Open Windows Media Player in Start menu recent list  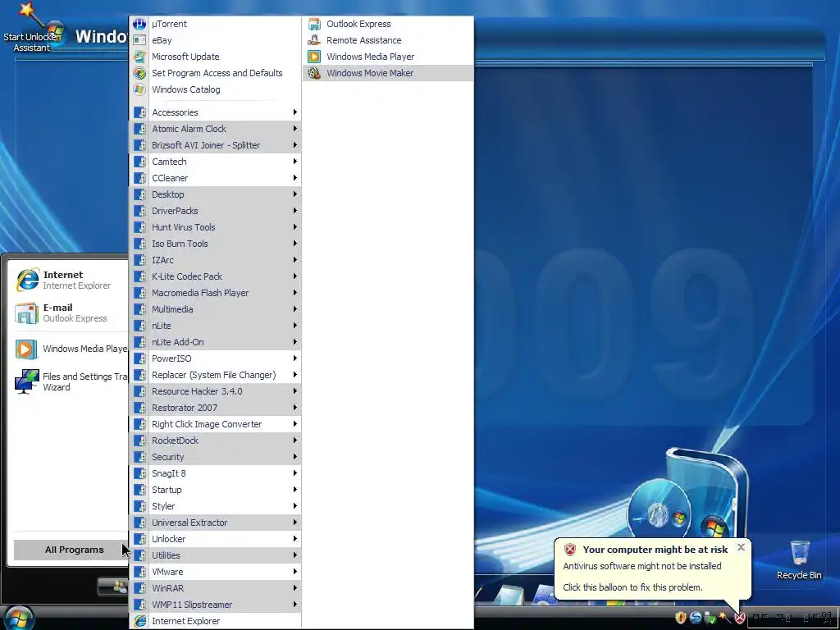[x=70, y=349]
